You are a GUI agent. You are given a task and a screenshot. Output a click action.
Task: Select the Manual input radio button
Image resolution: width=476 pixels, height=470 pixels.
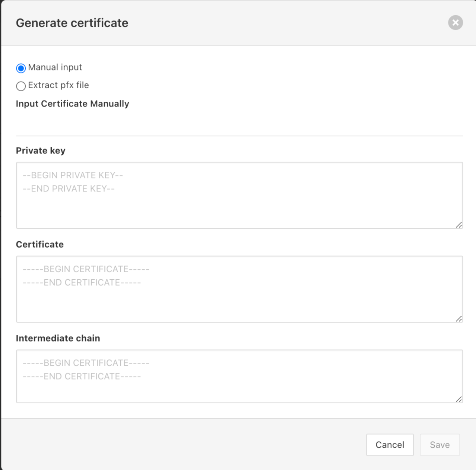tap(21, 68)
